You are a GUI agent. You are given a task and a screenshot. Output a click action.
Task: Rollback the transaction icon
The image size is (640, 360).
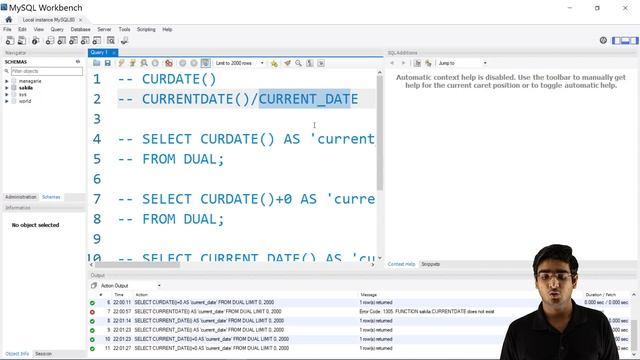pos(194,63)
